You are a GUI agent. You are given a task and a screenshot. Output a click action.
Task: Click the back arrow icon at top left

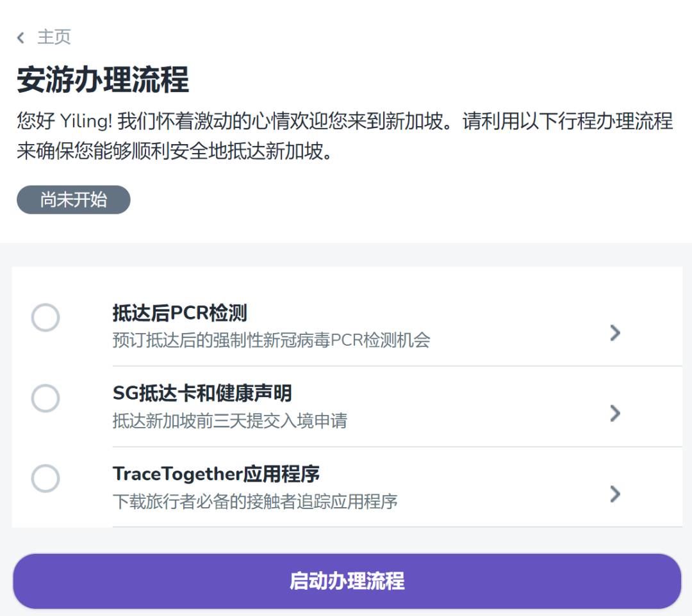(x=21, y=38)
